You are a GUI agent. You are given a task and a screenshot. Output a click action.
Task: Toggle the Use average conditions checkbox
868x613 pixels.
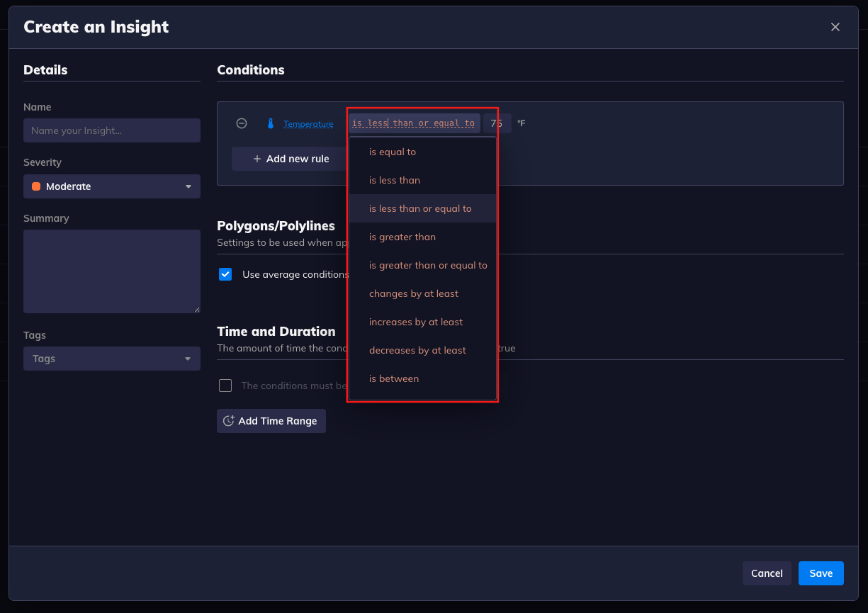225,274
